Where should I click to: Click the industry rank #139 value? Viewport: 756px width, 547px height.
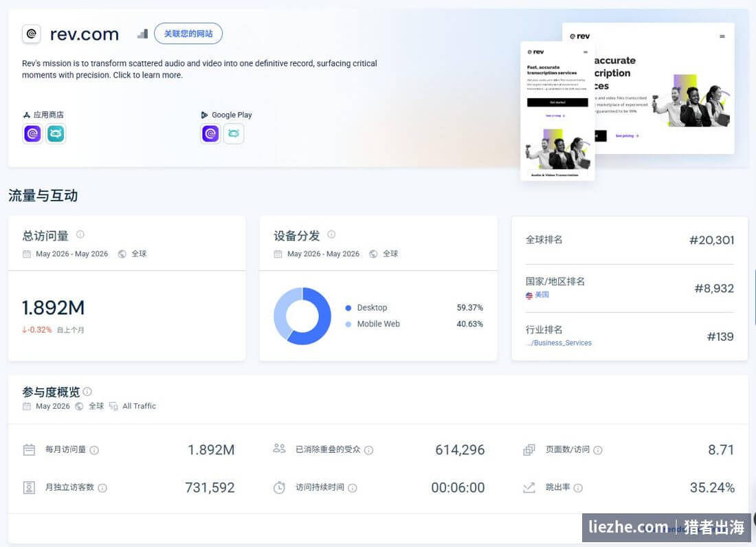(x=720, y=337)
